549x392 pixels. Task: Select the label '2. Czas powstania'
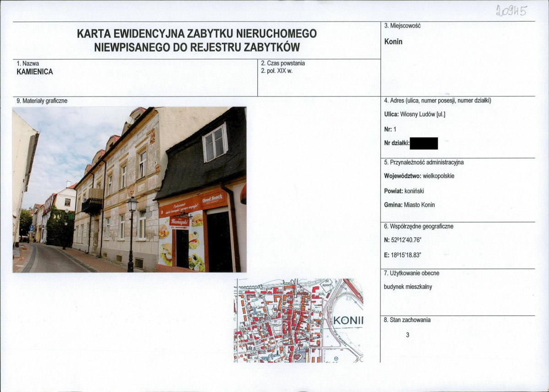[283, 63]
